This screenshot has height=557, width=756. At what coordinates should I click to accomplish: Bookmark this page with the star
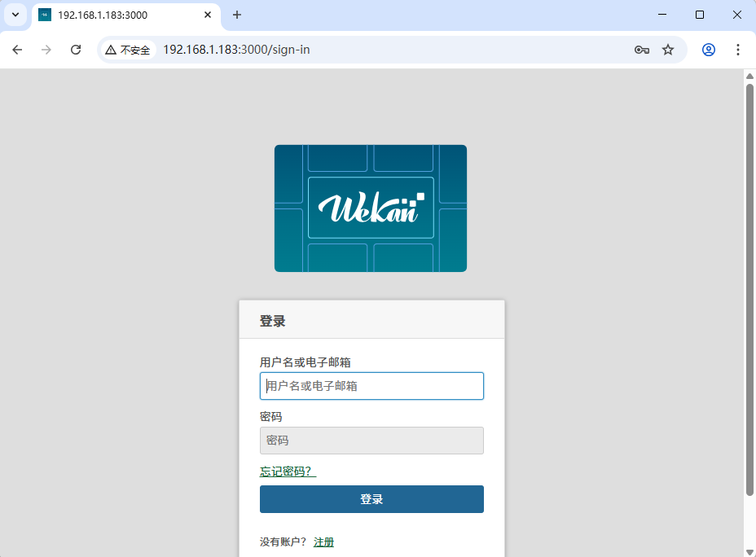(x=668, y=50)
